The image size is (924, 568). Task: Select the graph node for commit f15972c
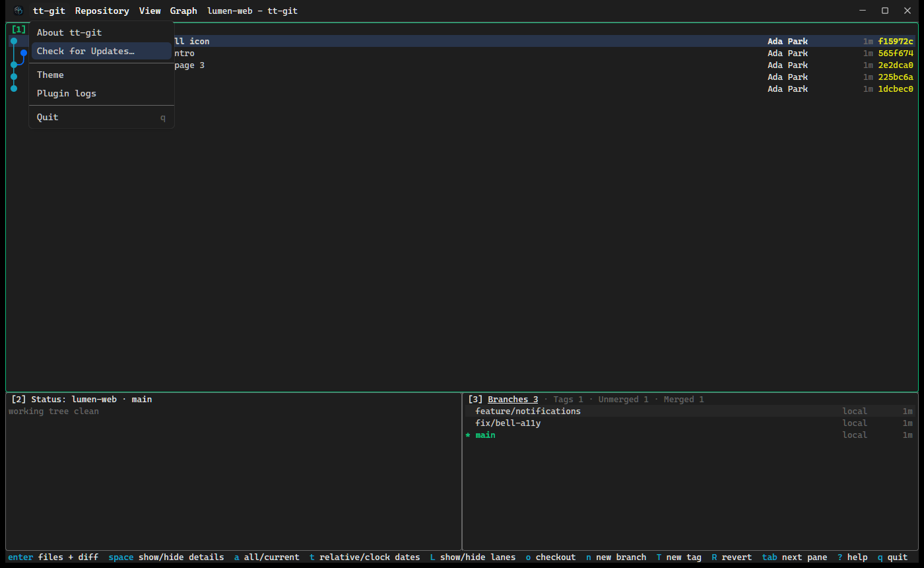pos(14,41)
